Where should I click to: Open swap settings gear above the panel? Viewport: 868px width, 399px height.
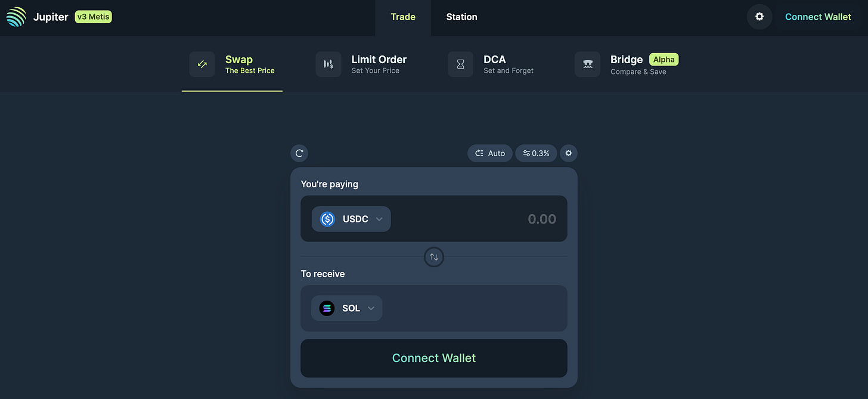click(569, 153)
